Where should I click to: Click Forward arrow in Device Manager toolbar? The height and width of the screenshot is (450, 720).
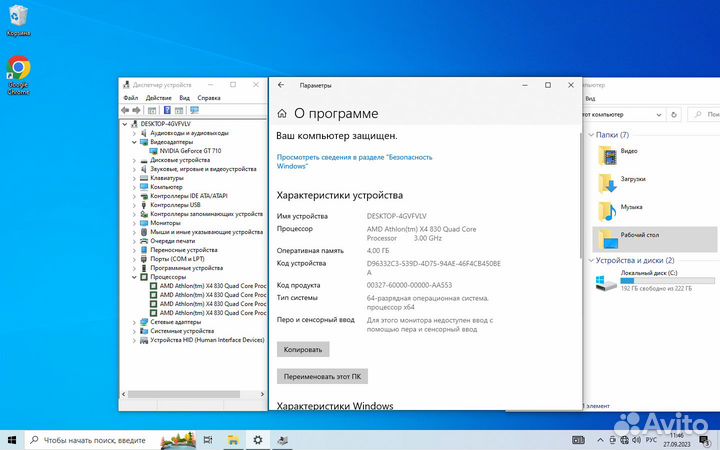click(136, 110)
